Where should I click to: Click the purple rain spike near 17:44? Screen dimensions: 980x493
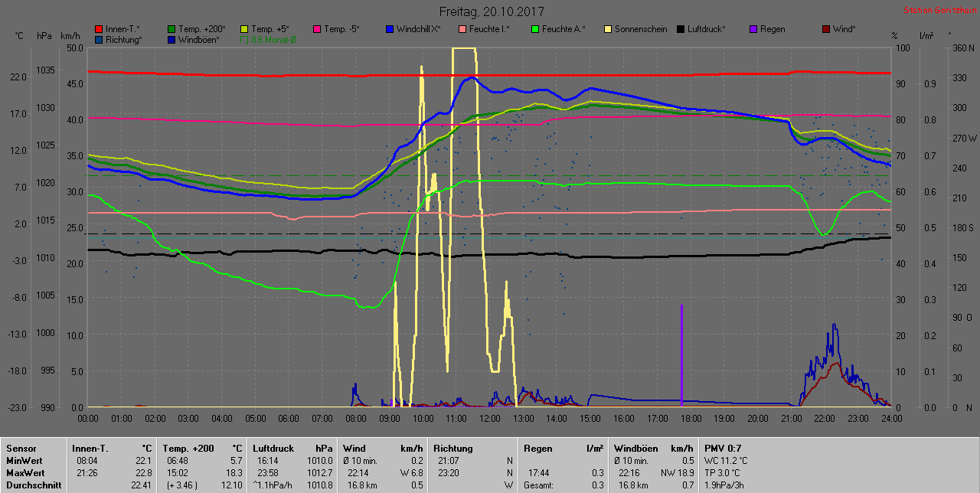pyautogui.click(x=681, y=352)
